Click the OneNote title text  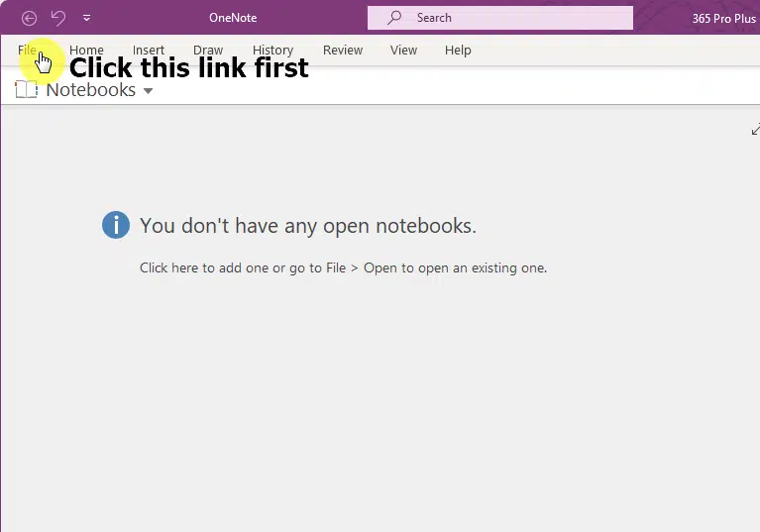tap(233, 18)
